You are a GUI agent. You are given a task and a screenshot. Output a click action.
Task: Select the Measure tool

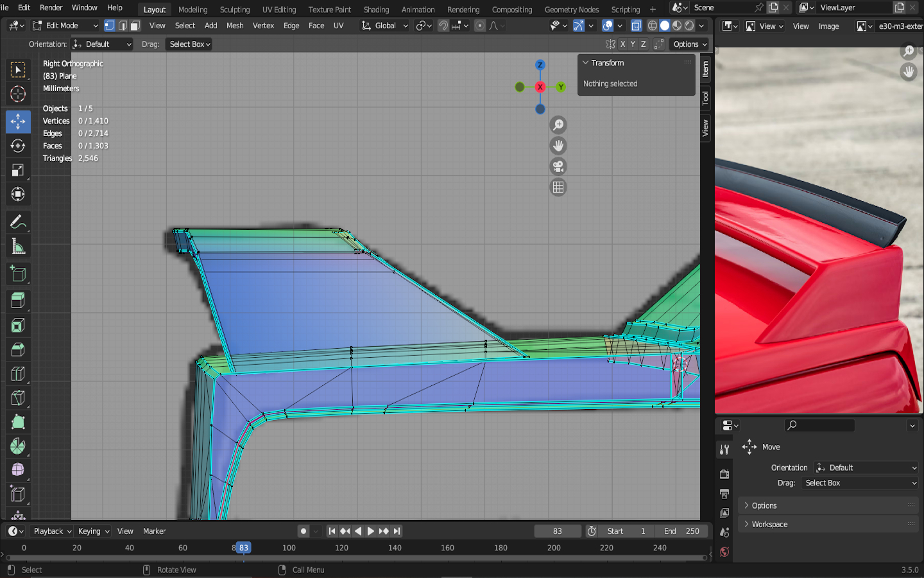[18, 247]
